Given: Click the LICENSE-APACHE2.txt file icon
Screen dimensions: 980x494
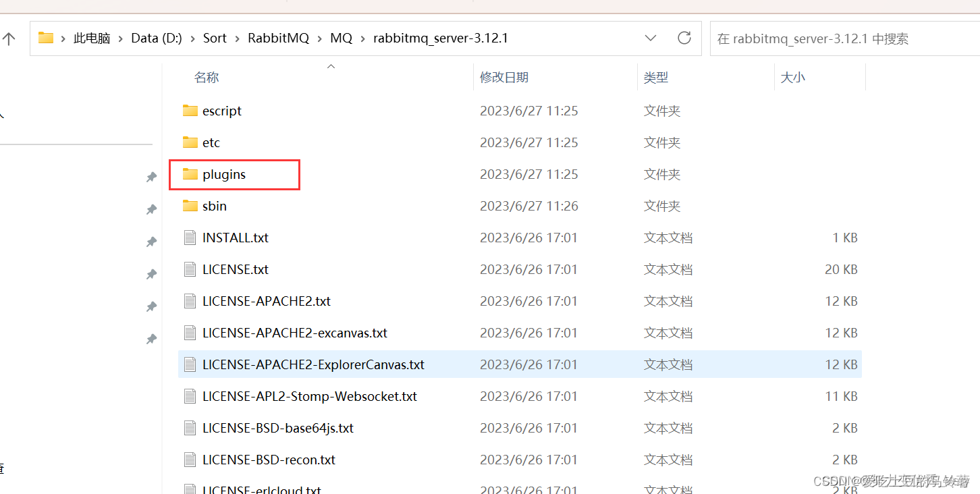Looking at the screenshot, I should [x=190, y=301].
